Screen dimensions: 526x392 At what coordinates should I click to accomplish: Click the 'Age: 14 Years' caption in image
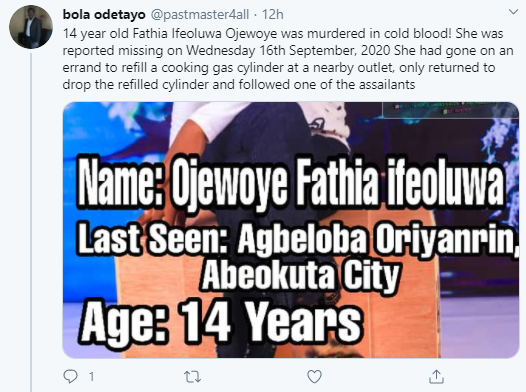tap(221, 320)
